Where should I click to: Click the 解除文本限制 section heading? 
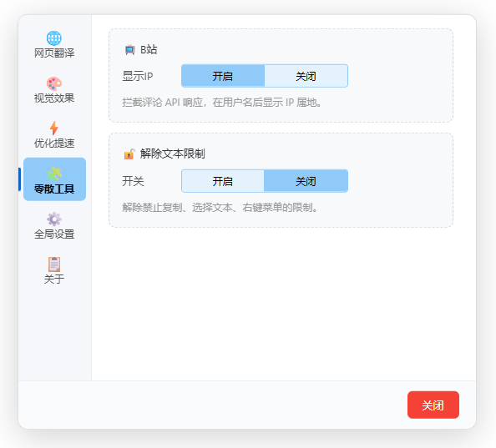172,154
